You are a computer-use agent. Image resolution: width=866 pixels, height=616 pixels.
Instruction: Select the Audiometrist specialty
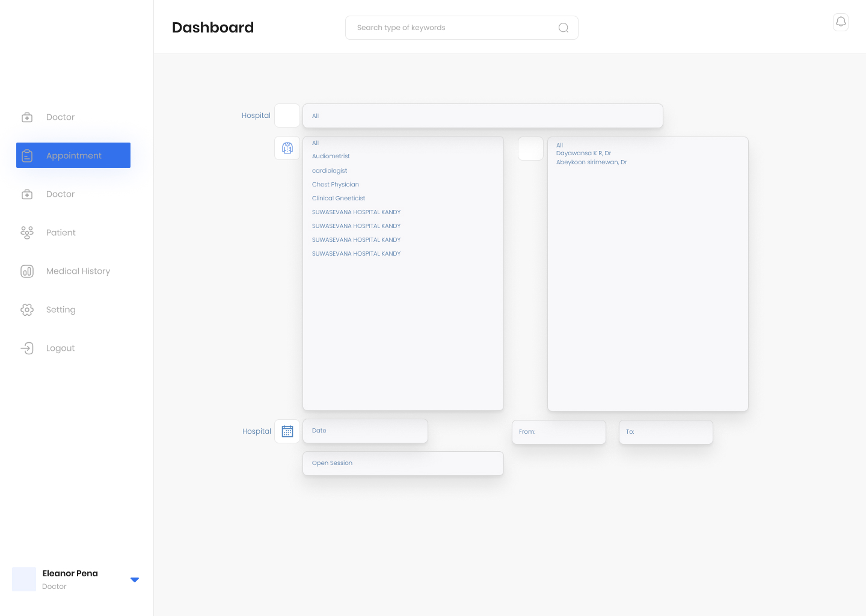coord(331,156)
